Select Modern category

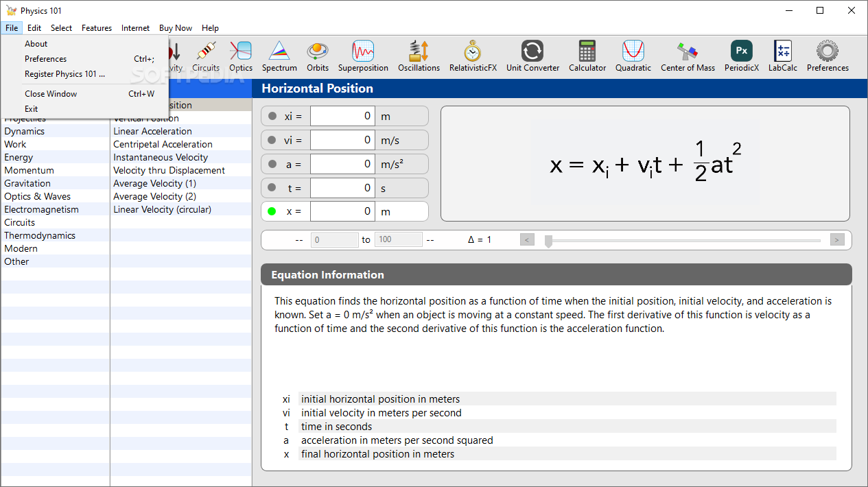pos(55,248)
